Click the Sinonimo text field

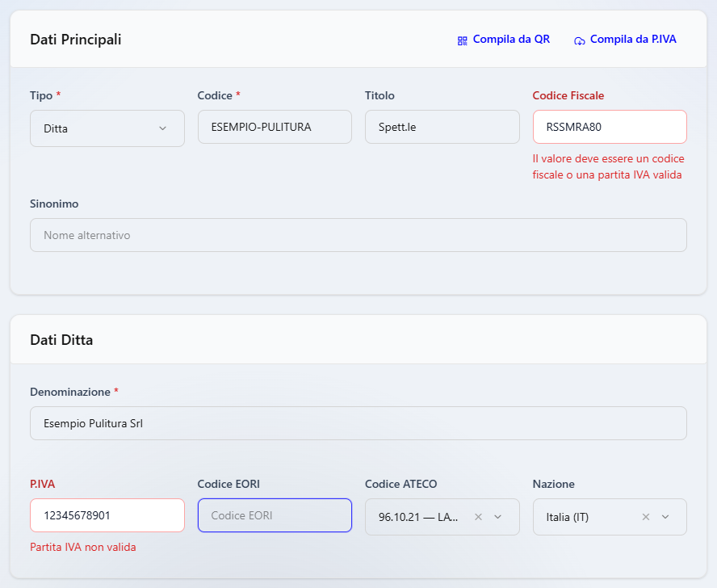pos(358,235)
